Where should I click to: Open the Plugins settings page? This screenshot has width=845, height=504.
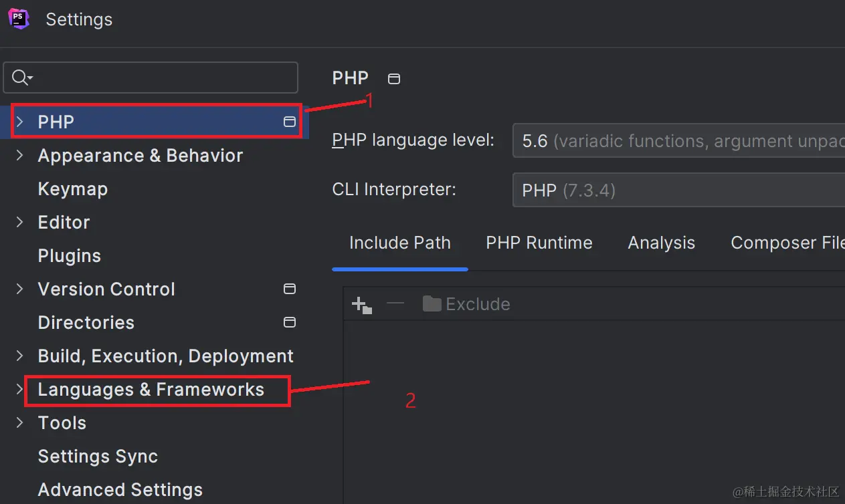[69, 255]
